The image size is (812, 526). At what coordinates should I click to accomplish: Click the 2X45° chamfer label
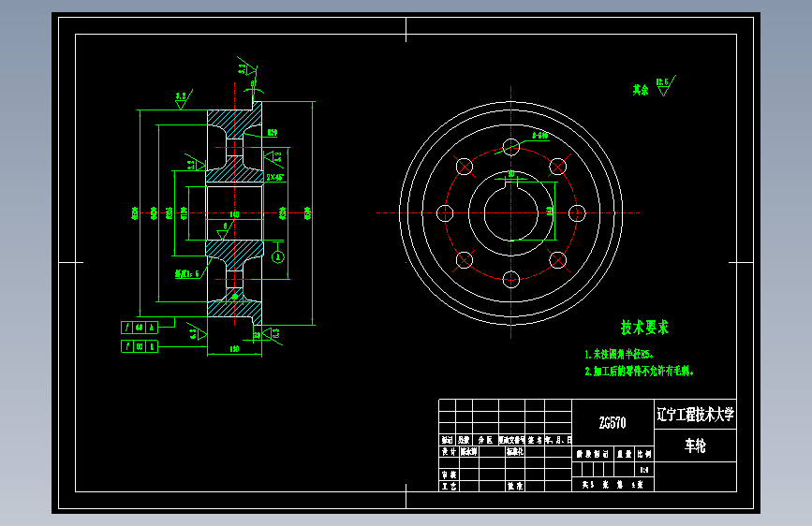275,177
